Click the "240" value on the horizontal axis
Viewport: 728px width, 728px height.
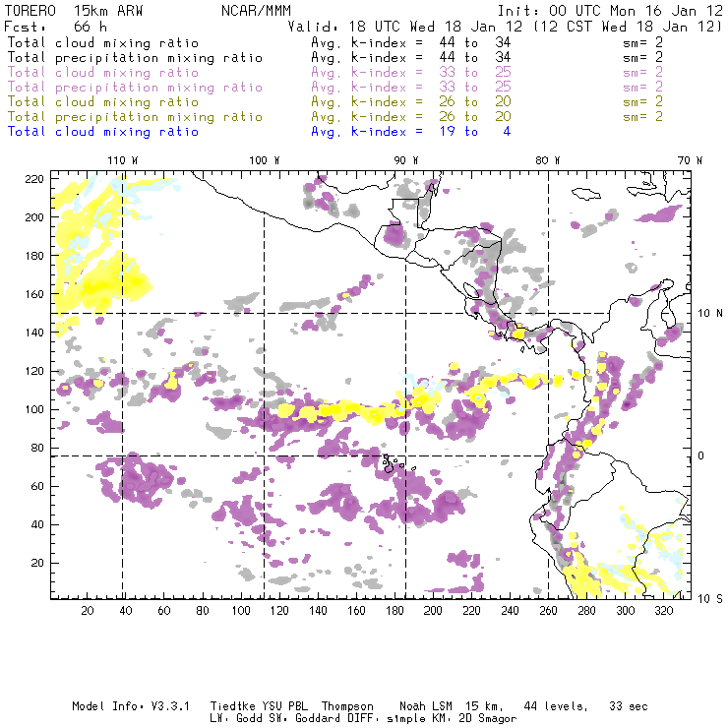[x=510, y=611]
